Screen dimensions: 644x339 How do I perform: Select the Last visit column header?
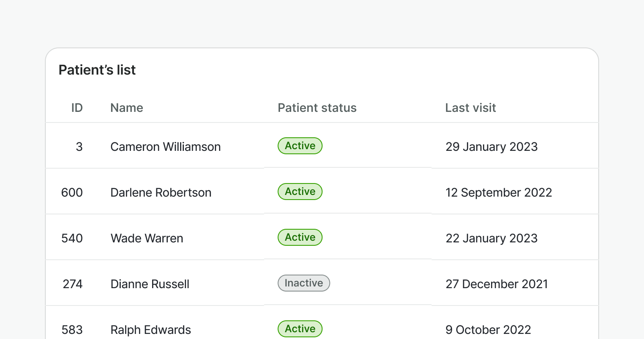pos(470,108)
